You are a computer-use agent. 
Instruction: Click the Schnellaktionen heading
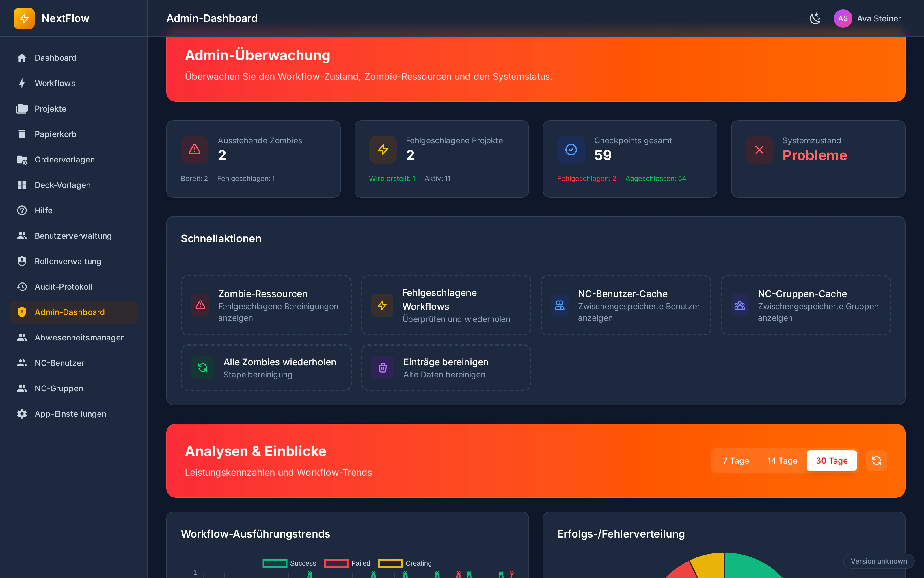[x=221, y=238]
